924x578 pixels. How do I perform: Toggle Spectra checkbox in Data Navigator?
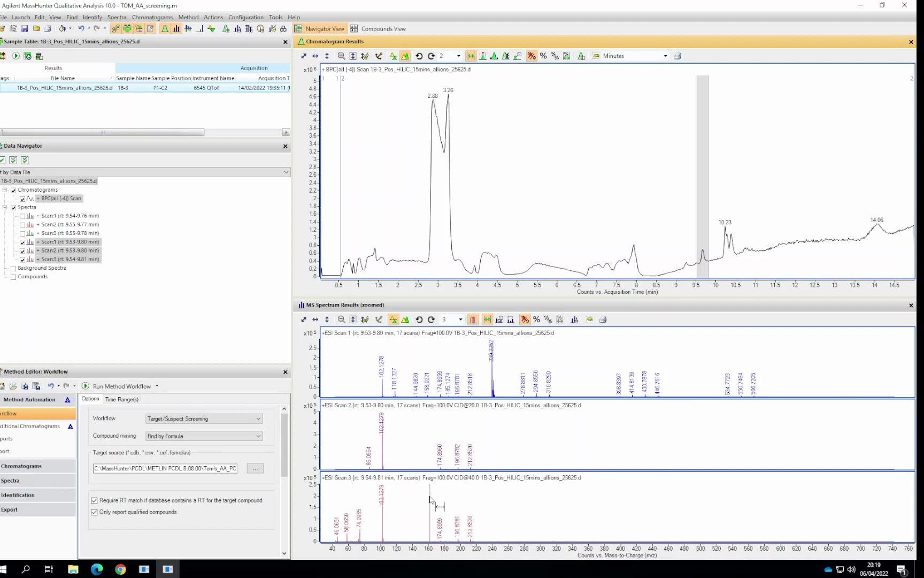click(13, 207)
